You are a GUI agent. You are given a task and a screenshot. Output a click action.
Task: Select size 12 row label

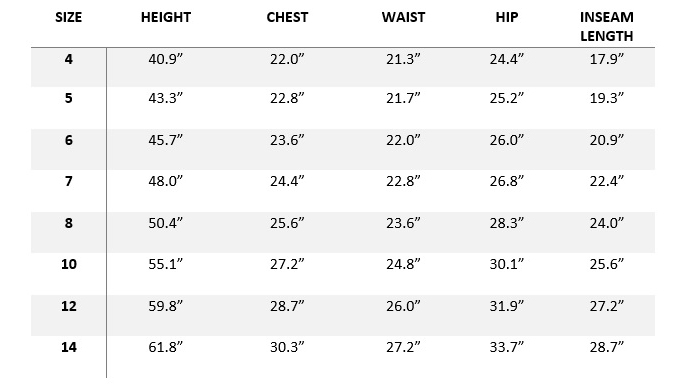69,306
